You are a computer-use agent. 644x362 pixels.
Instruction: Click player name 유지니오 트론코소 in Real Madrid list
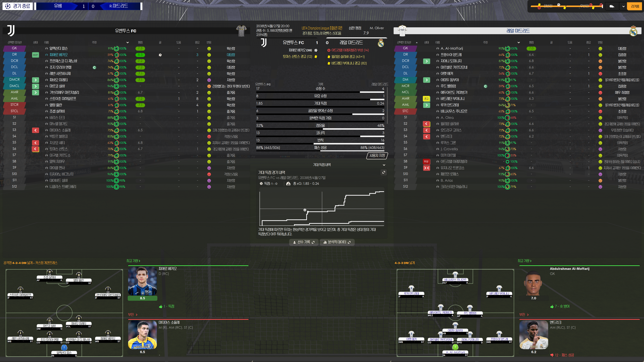(452, 168)
